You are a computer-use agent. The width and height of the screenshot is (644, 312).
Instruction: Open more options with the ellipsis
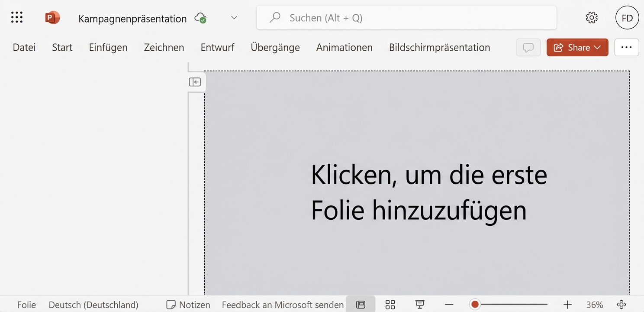pos(626,47)
